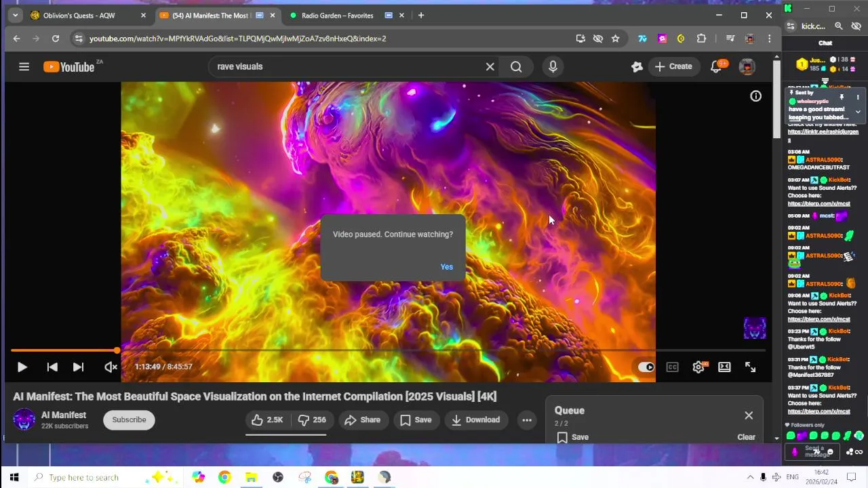
Task: Click the video info icon
Action: [755, 96]
